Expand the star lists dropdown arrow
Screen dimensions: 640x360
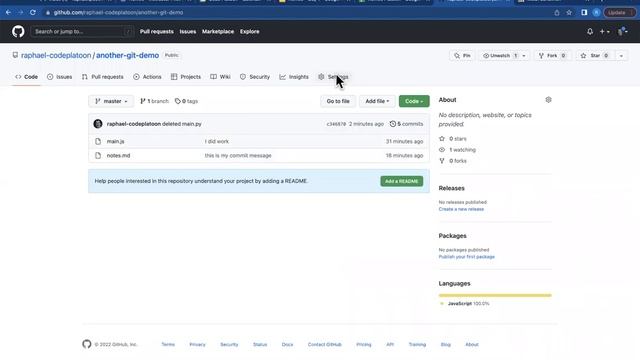(621, 56)
